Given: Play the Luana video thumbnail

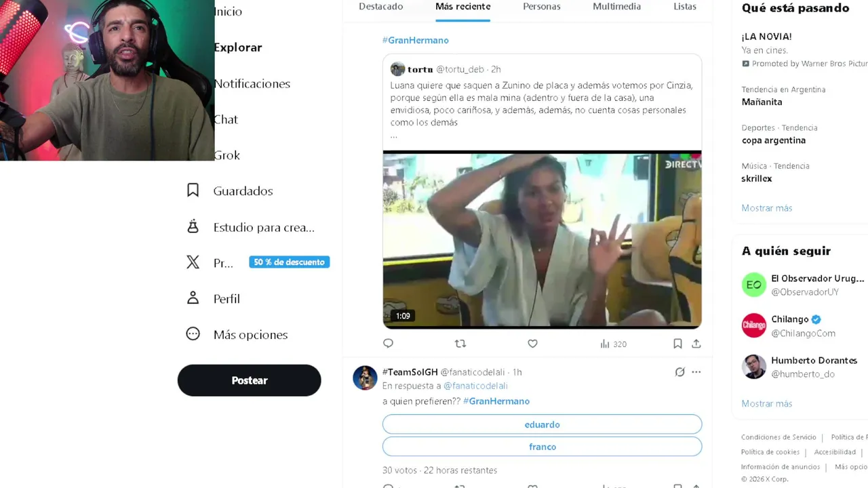Looking at the screenshot, I should tap(542, 239).
